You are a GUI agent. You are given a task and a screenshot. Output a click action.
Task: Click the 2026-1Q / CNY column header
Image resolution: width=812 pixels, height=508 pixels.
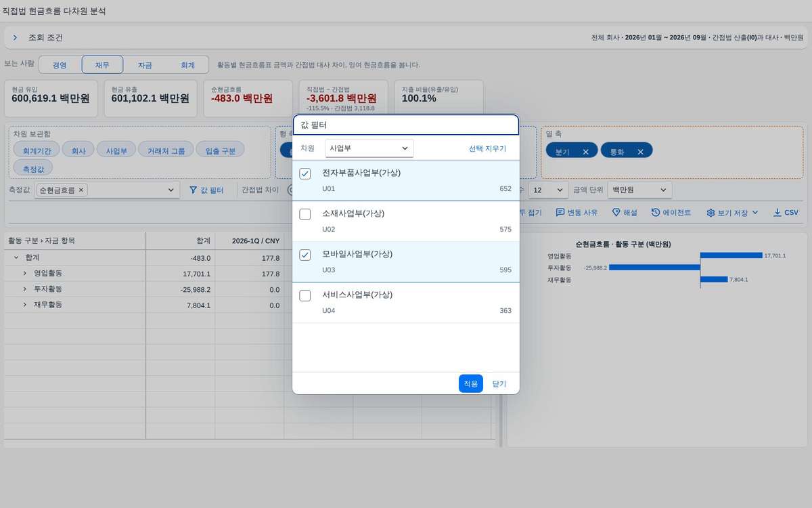coord(249,241)
